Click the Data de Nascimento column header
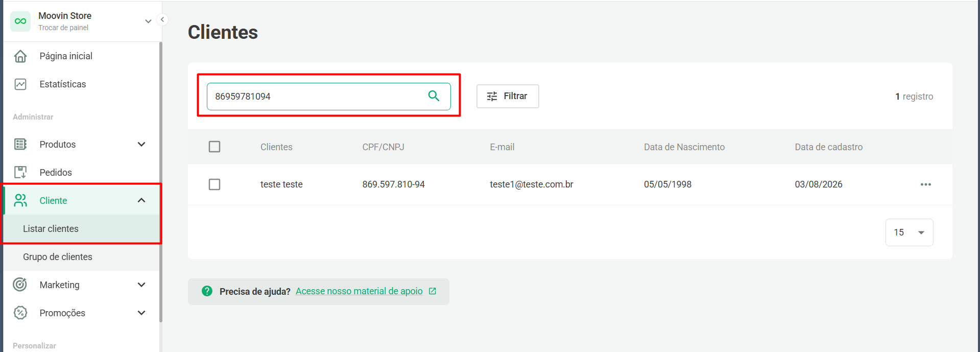The image size is (980, 352). pyautogui.click(x=684, y=147)
